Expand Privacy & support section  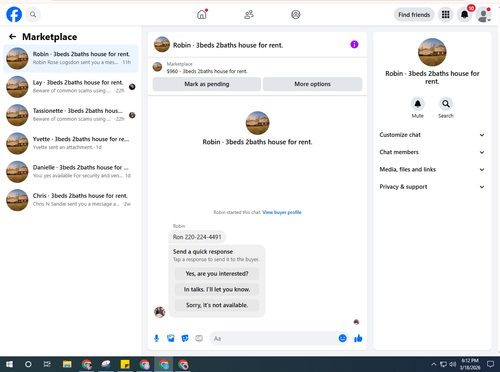point(432,187)
